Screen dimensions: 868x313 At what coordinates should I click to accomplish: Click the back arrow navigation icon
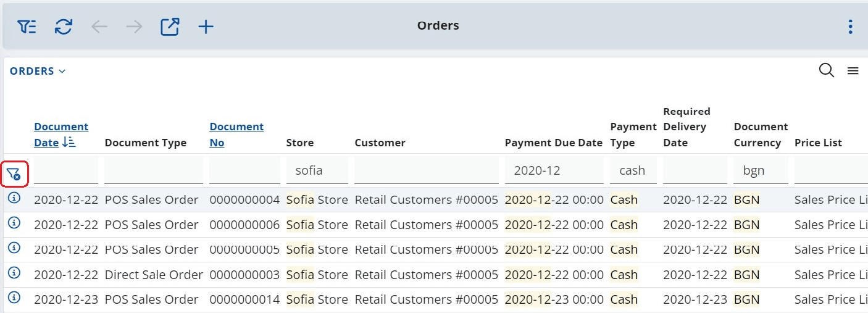[x=99, y=27]
